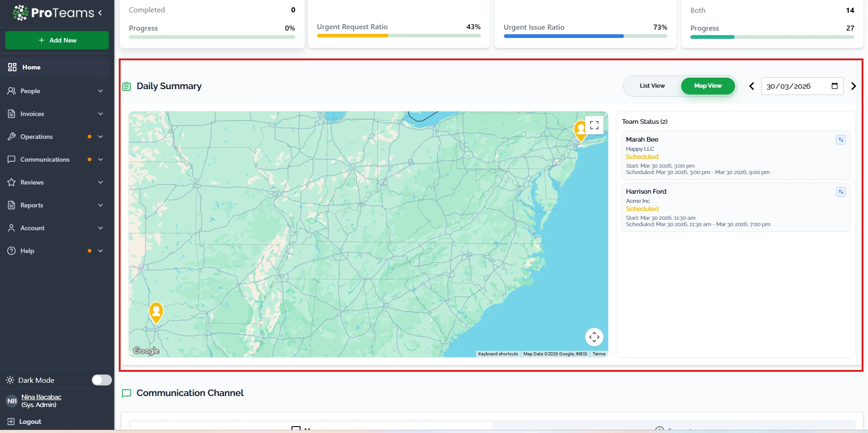The height and width of the screenshot is (433, 868).
Task: Go to previous day with left arrow
Action: pos(752,86)
